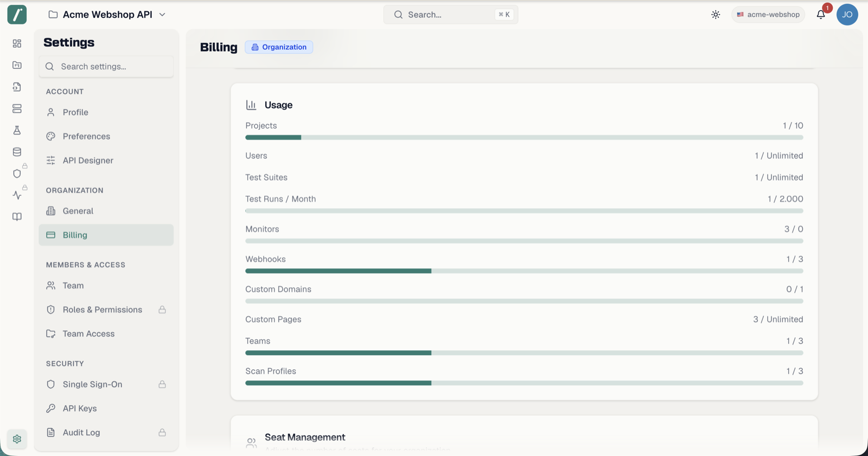Open the acme-webshop organization switcher
Image resolution: width=868 pixels, height=456 pixels.
[x=768, y=15]
